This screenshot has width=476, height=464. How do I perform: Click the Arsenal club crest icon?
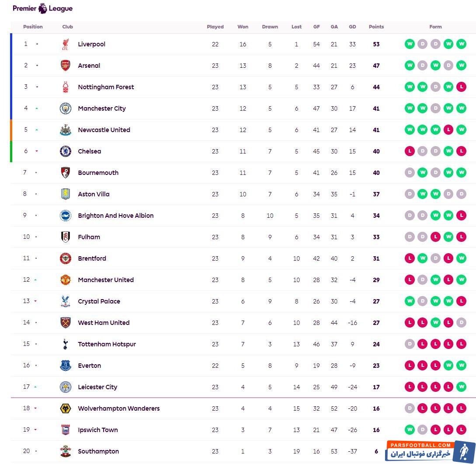click(65, 66)
